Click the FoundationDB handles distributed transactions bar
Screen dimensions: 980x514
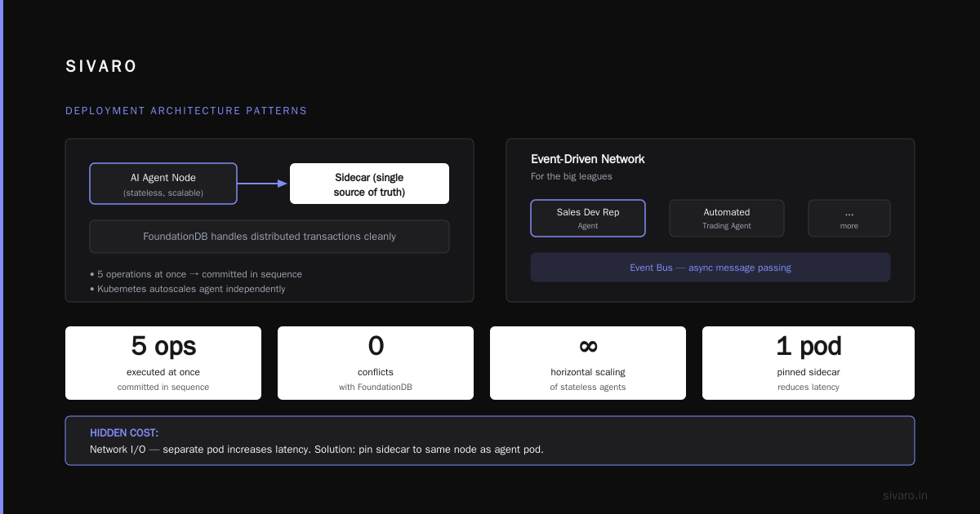pyautogui.click(x=269, y=237)
